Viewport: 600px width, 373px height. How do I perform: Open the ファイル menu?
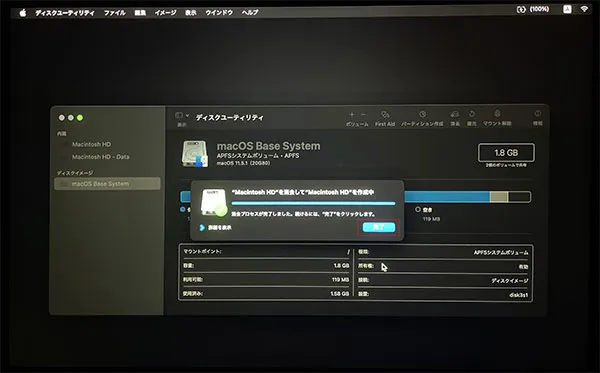(115, 13)
